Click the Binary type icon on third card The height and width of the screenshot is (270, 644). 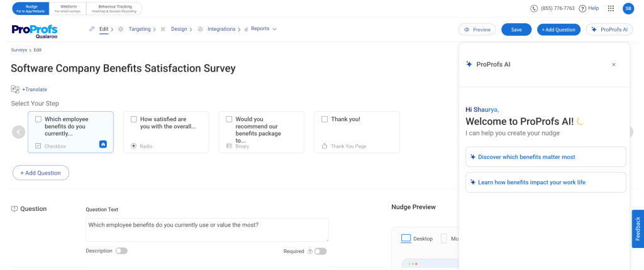(x=229, y=146)
